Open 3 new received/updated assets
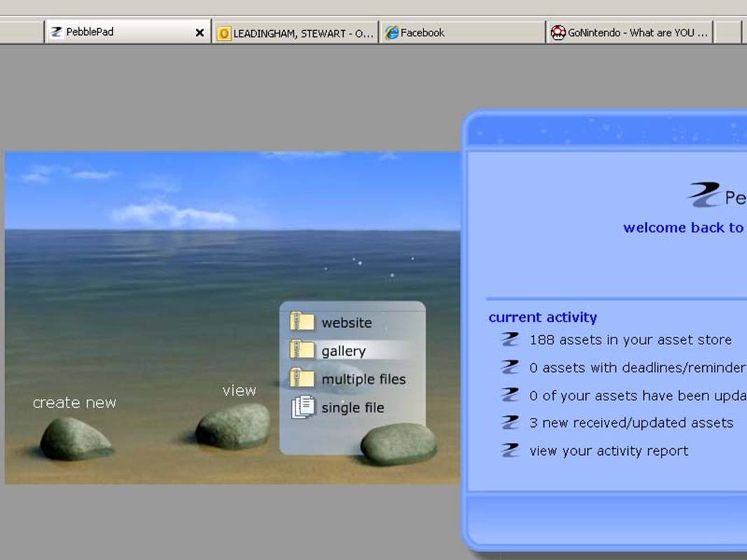The height and width of the screenshot is (560, 747). tap(631, 423)
